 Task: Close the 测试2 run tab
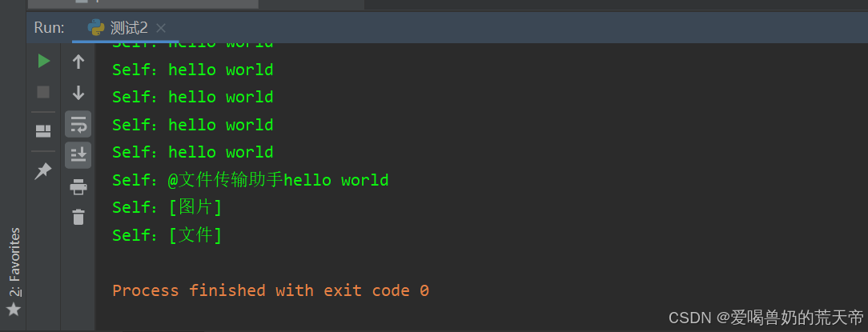(160, 28)
